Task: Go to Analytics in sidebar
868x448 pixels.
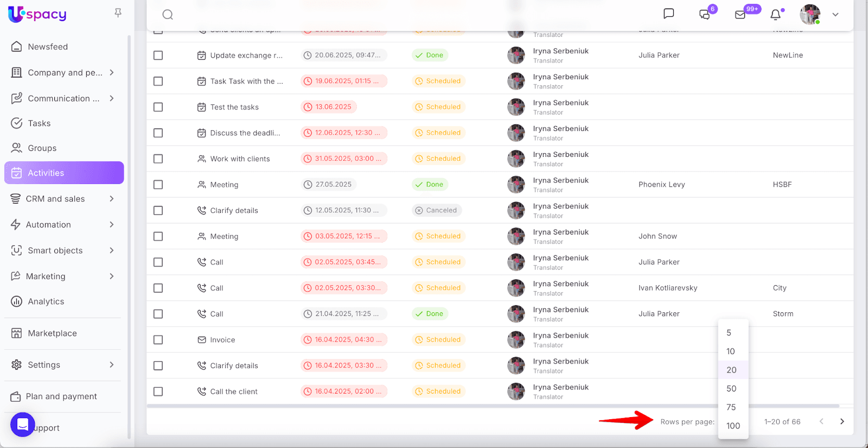Action: coord(46,301)
